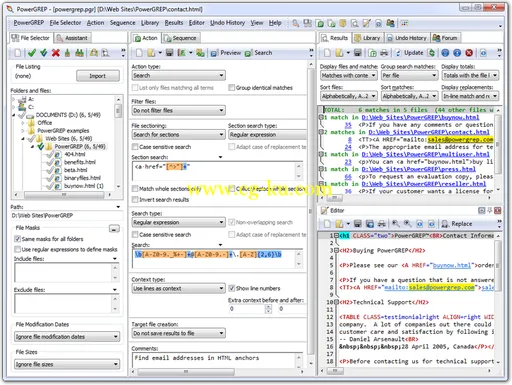Select 'benefits.html' in the folder tree
512x385 pixels.
(x=80, y=162)
